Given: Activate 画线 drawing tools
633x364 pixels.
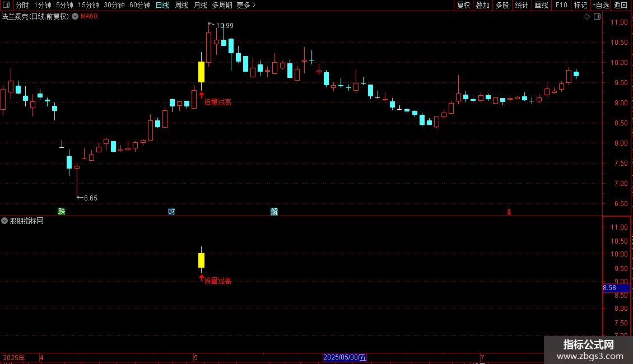Looking at the screenshot, I should pos(541,5).
